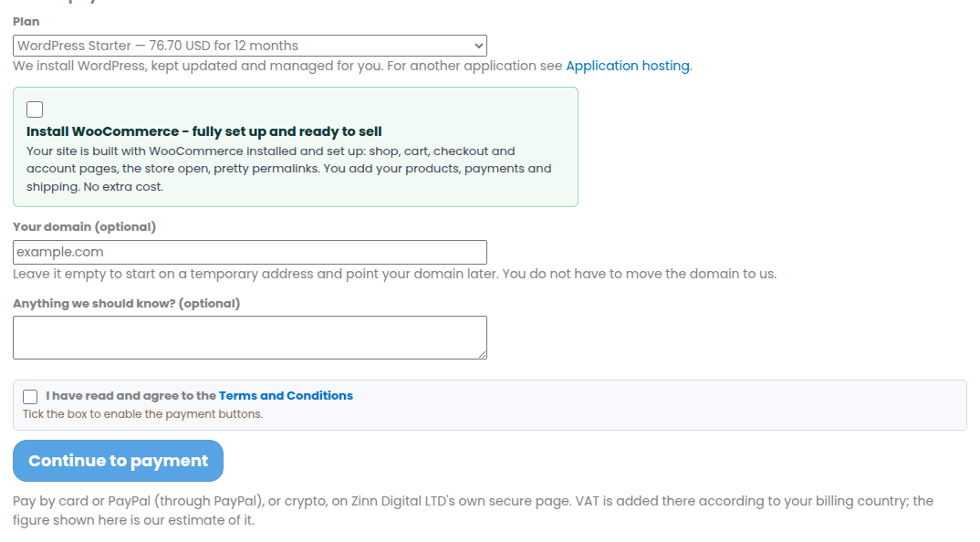Click the 'Your domain (optional)' label
This screenshot has width=980, height=542.
click(84, 227)
